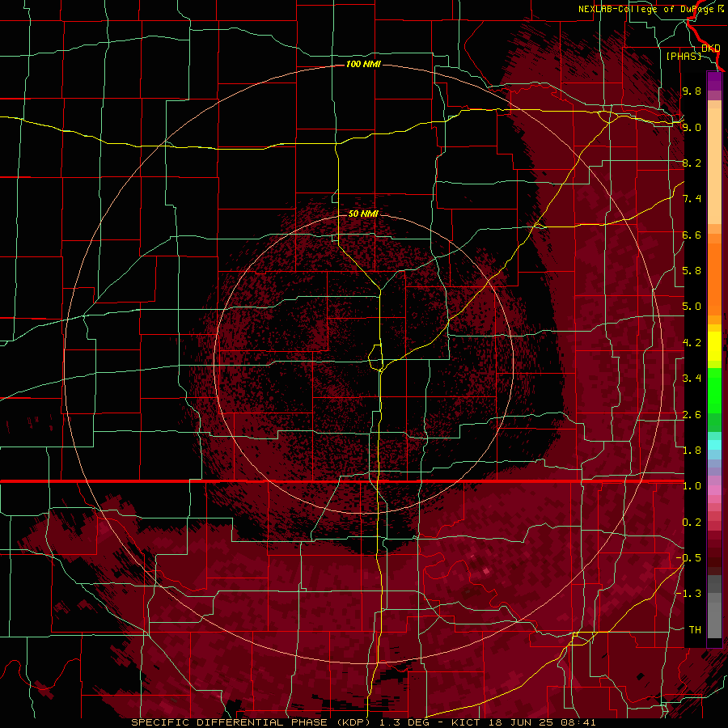Click the 0.2 scale label

point(692,523)
